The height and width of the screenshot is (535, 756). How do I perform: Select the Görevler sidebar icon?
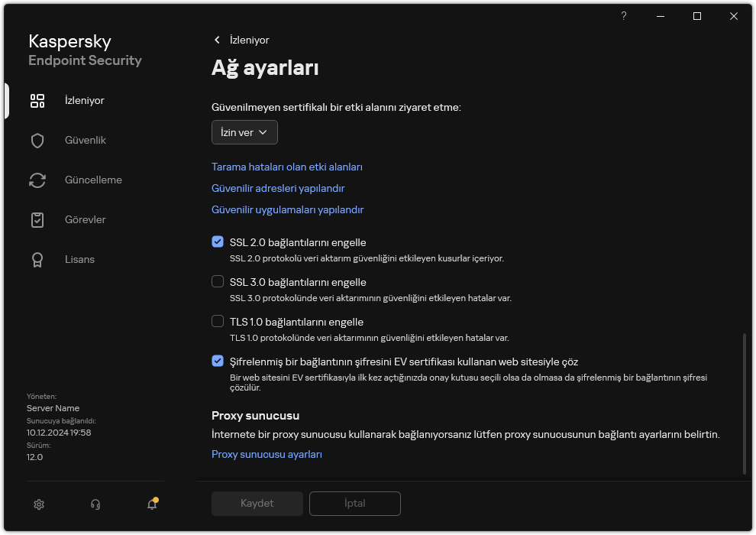tap(37, 219)
